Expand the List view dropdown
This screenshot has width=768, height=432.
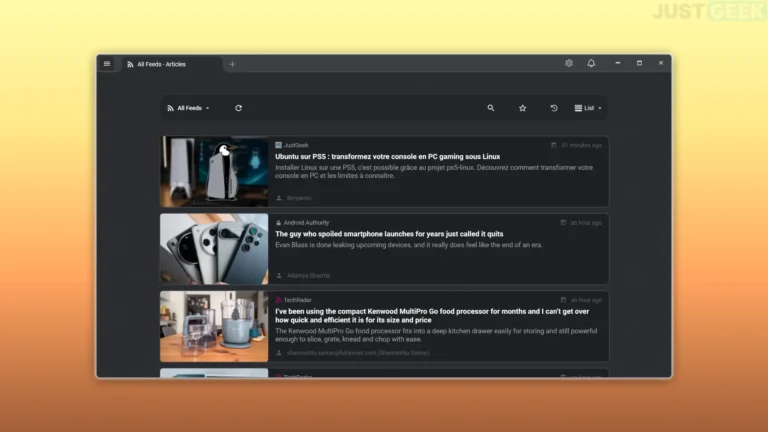click(588, 108)
